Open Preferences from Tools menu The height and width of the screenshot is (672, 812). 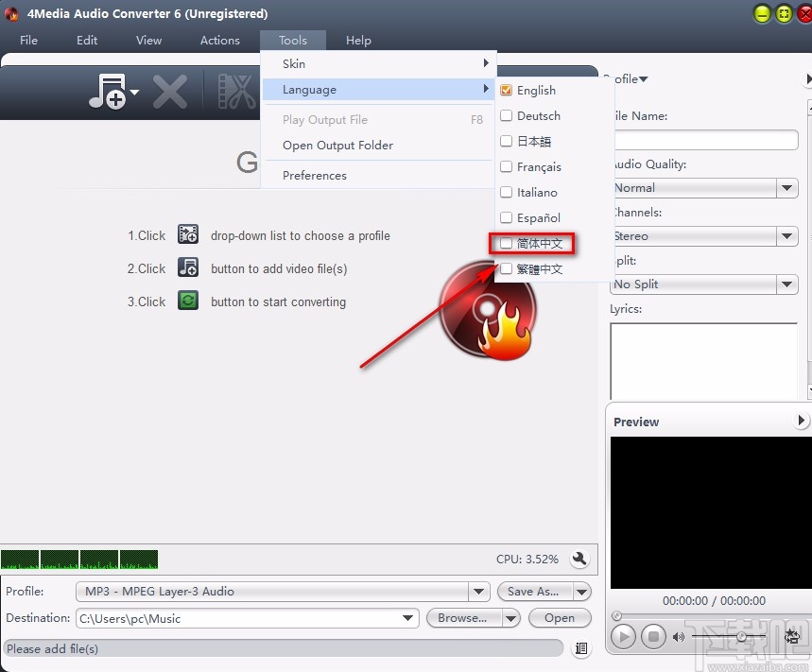tap(378, 176)
